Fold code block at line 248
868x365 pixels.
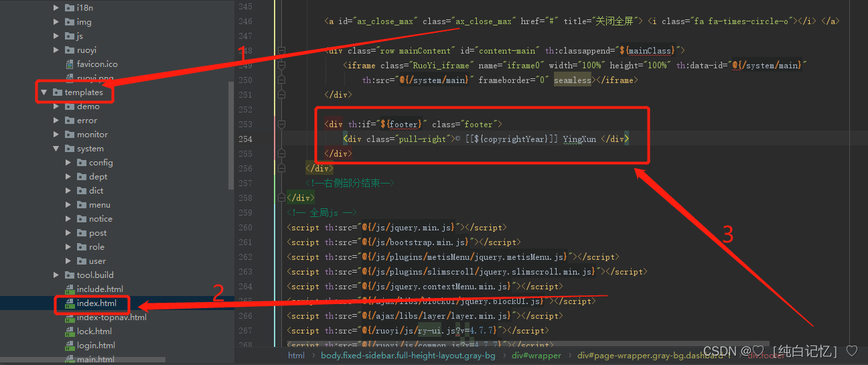(281, 51)
